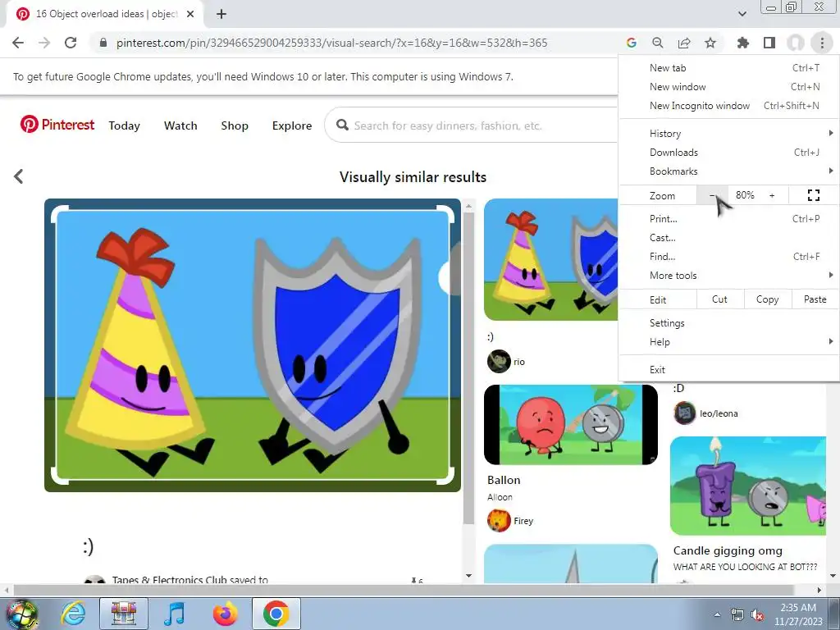The width and height of the screenshot is (840, 630).
Task: Open the Extensions puzzle icon
Action: tap(743, 43)
